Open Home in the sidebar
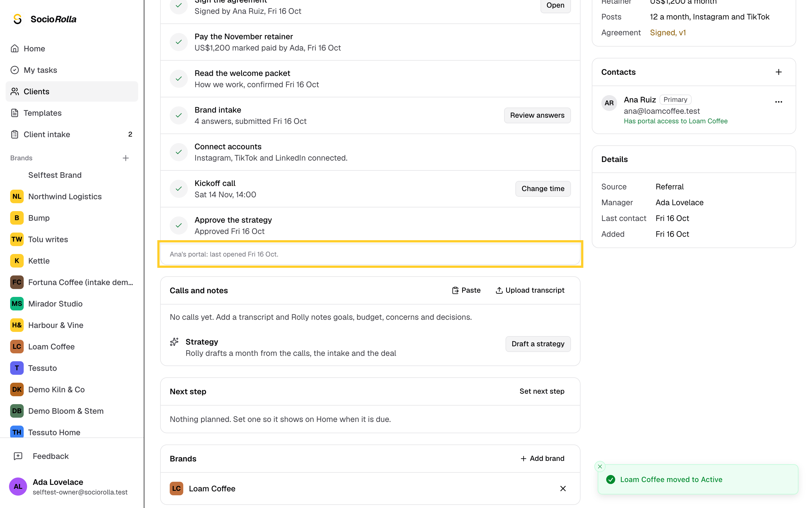 tap(71, 48)
